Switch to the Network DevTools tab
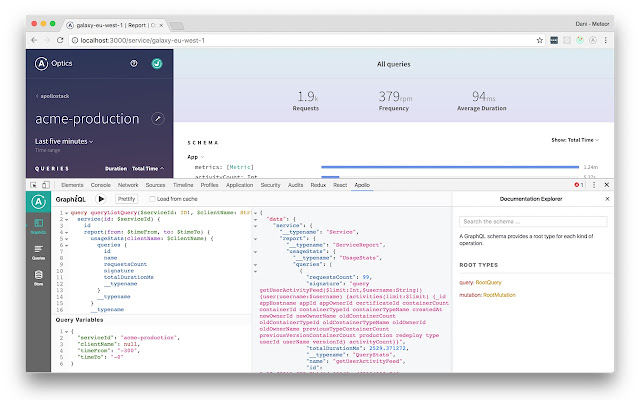Screen dimensions: 640x400 128,185
